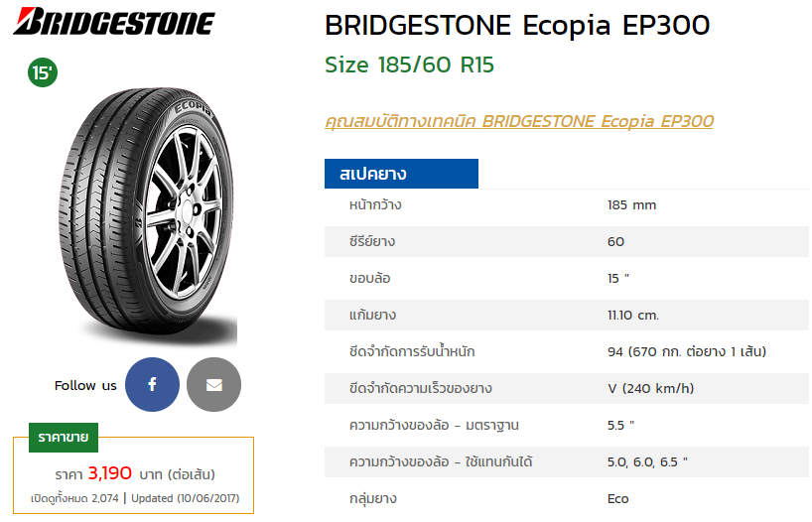Click the Size 185/60 R15 text

409,65
